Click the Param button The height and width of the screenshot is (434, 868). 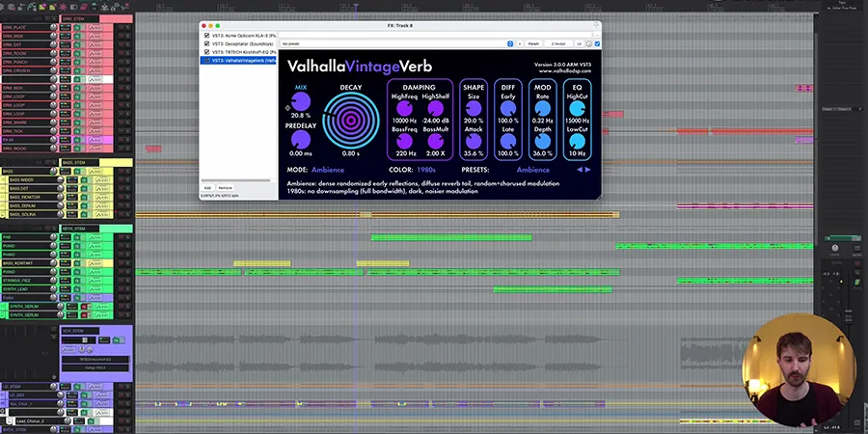[533, 43]
